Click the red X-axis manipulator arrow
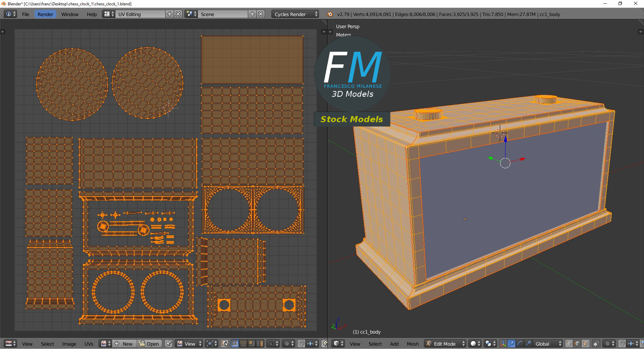Screen dimensions: 644x349 (523, 159)
